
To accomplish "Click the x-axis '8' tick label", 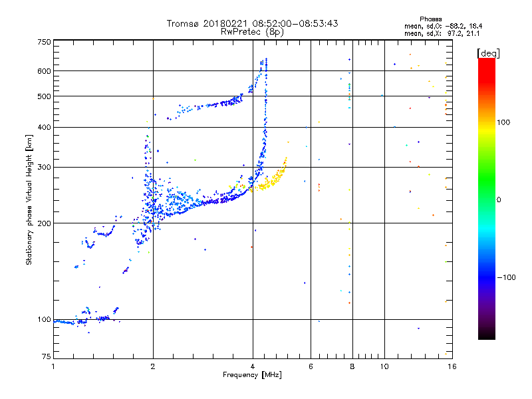I will (352, 366).
